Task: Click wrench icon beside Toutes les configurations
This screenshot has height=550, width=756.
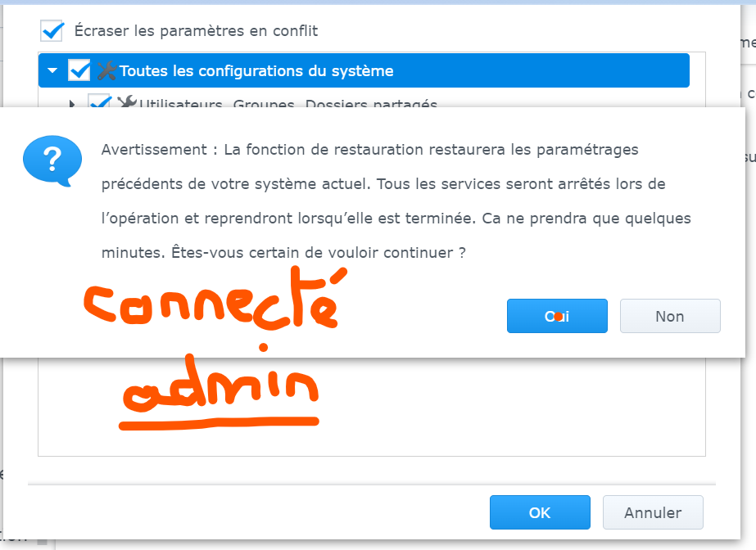Action: point(106,71)
